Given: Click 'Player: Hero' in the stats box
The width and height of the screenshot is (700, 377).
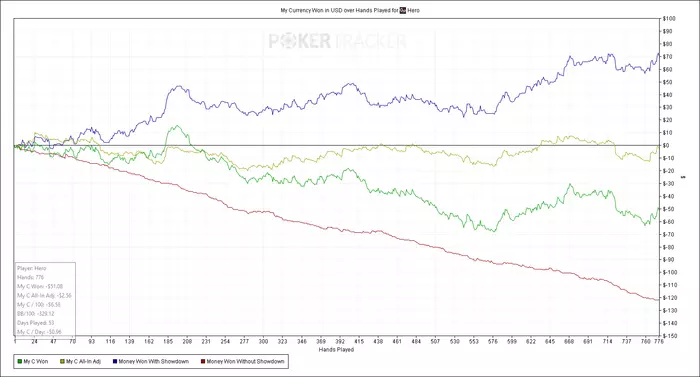Looking at the screenshot, I should point(32,268).
